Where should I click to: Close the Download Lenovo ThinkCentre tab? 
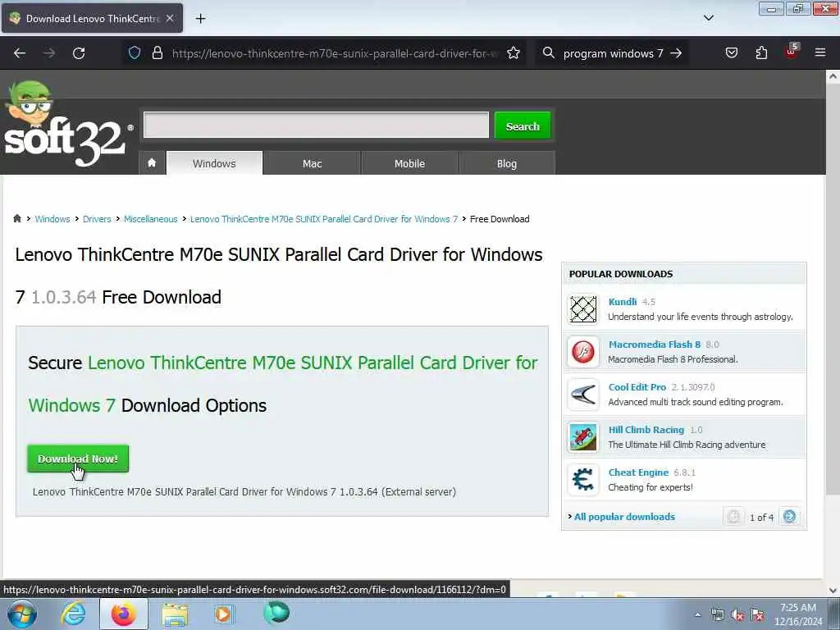(170, 18)
